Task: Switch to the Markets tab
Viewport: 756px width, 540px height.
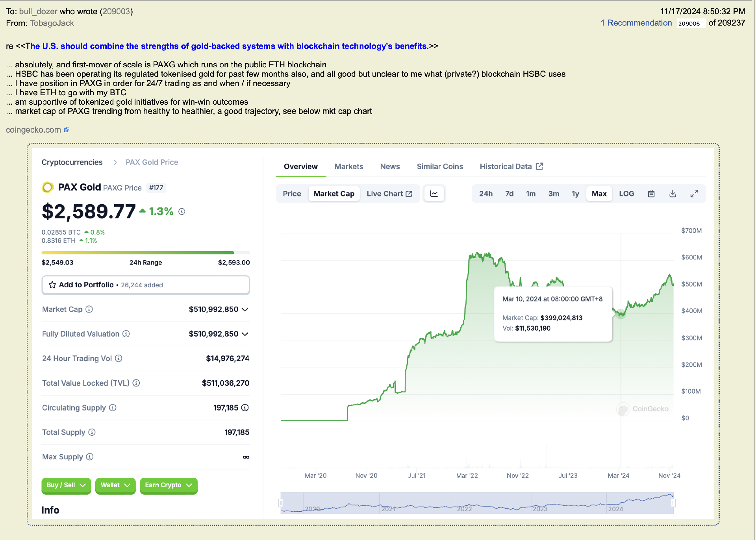Action: (348, 166)
